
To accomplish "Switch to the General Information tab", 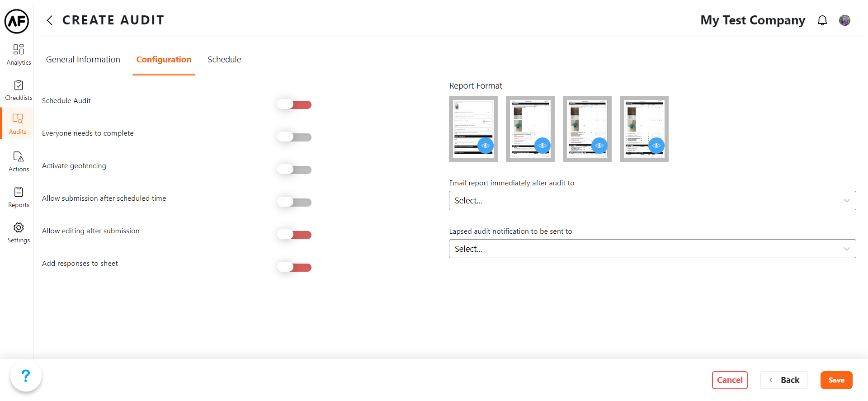I will click(83, 60).
